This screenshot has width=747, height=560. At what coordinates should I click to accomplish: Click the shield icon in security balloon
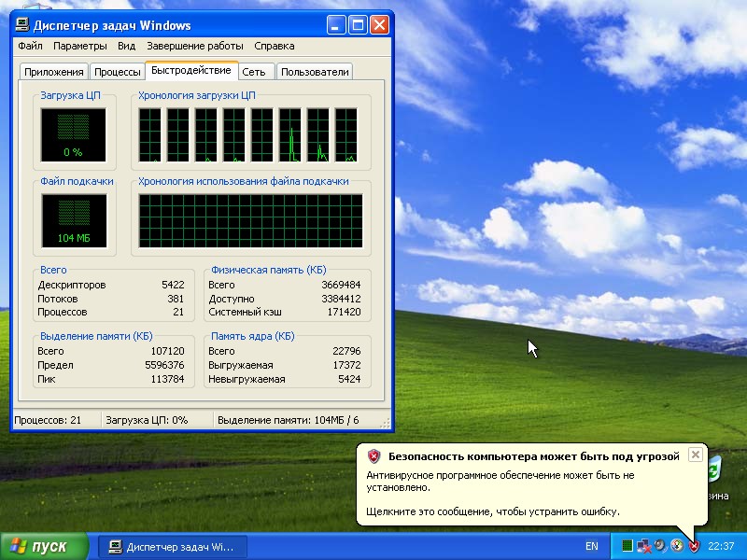(374, 456)
